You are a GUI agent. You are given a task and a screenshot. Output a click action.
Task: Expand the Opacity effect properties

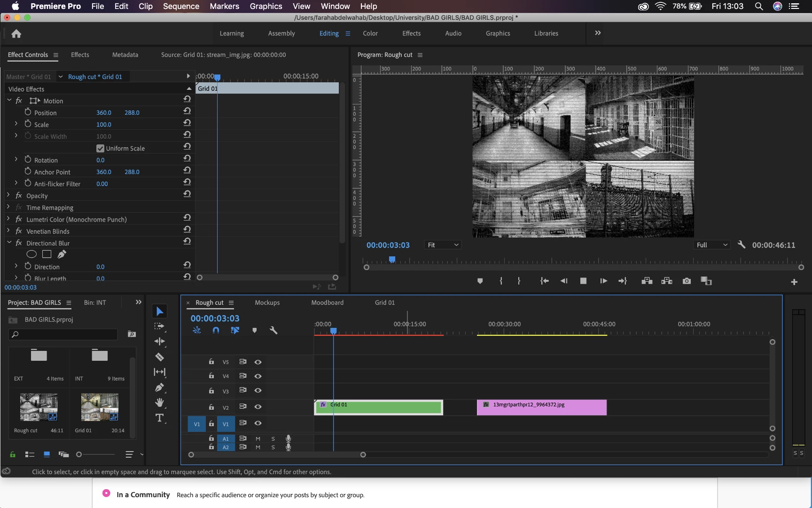click(x=8, y=195)
